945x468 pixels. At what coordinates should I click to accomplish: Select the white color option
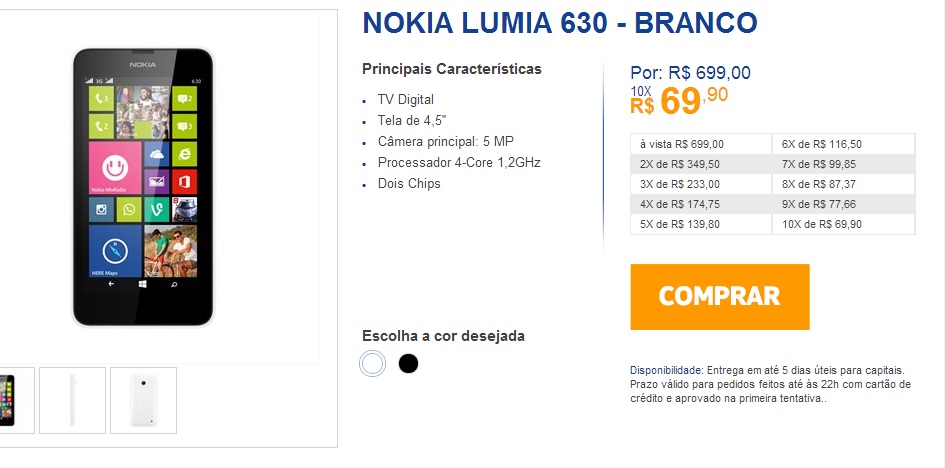coord(373,364)
